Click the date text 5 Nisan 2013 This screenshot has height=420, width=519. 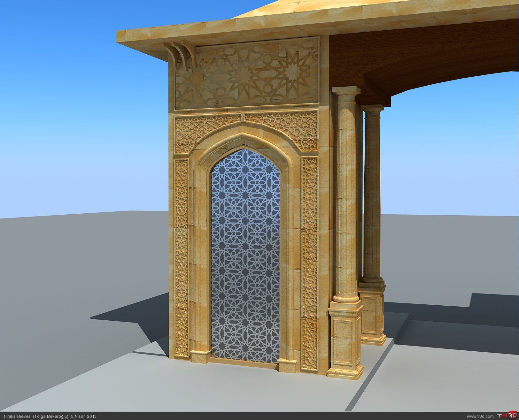[84, 416]
